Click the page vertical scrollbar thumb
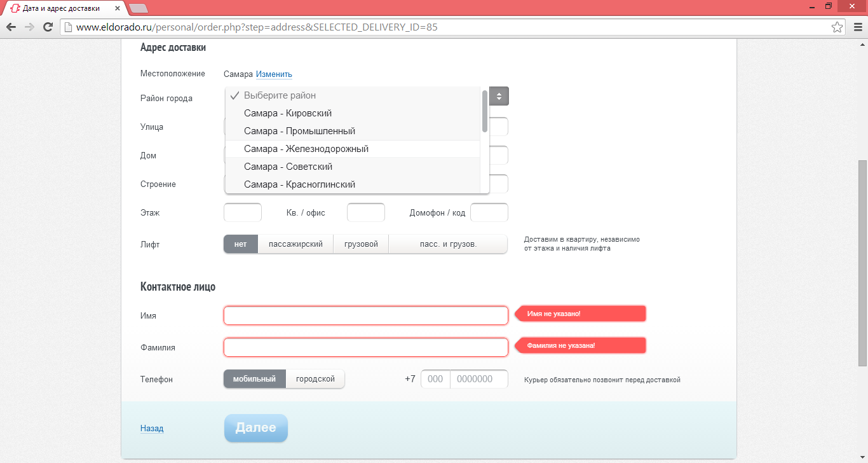This screenshot has width=868, height=463. (x=862, y=263)
